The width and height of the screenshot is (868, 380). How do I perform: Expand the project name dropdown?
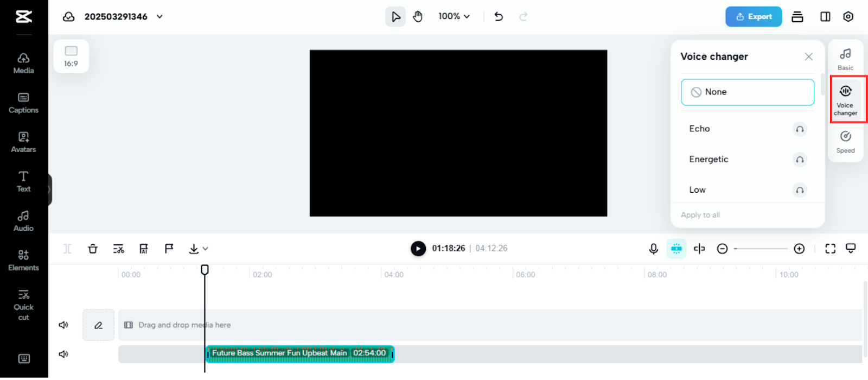click(159, 17)
